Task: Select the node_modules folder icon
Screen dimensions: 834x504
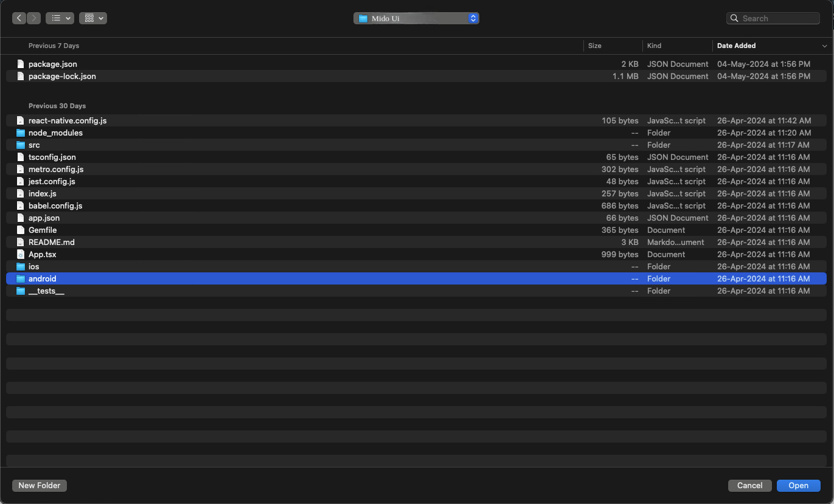Action: click(x=21, y=133)
